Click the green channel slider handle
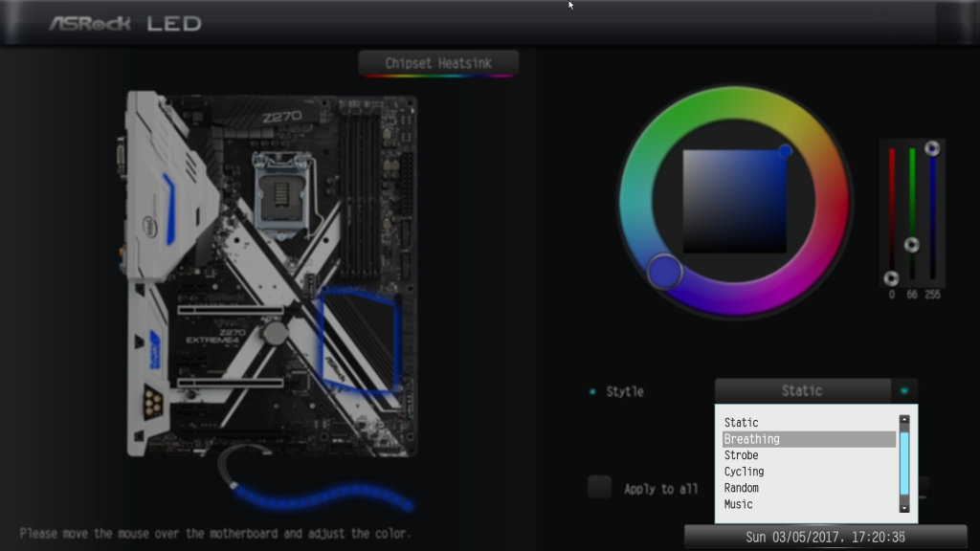980x551 pixels. coord(912,245)
